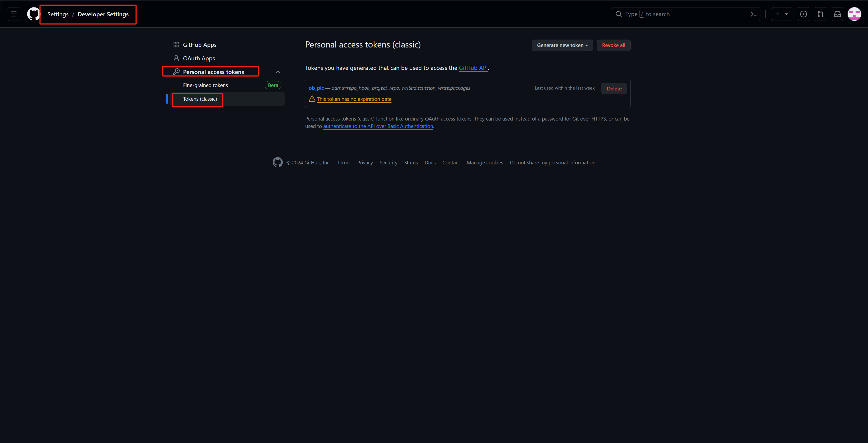Open the ob_pic token link

316,88
